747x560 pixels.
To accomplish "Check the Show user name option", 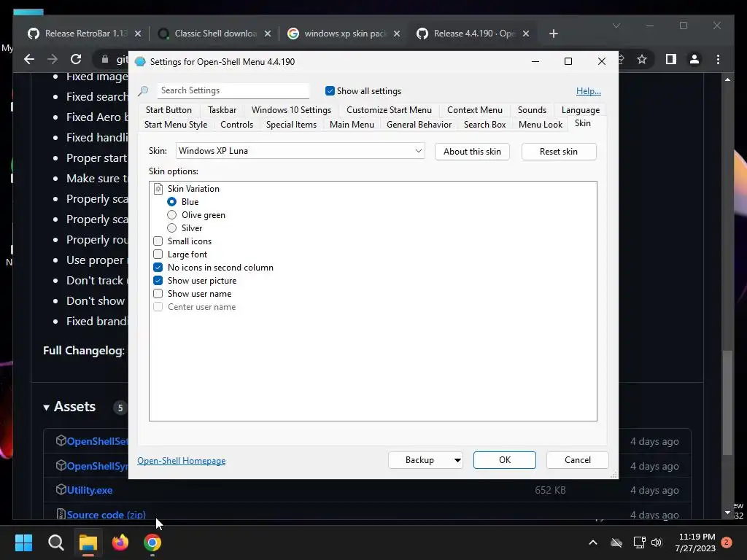I will pyautogui.click(x=158, y=294).
